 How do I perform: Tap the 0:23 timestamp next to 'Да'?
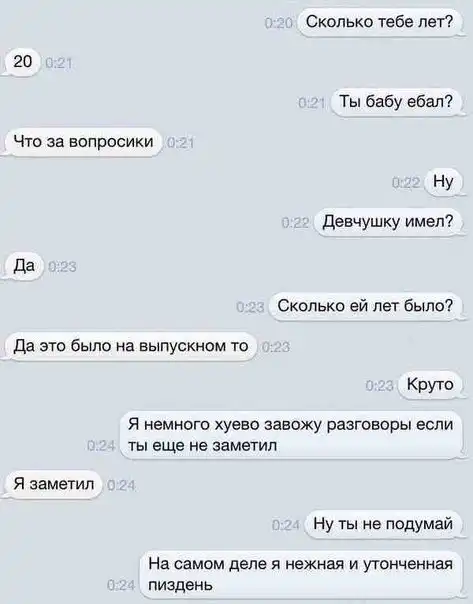click(62, 267)
